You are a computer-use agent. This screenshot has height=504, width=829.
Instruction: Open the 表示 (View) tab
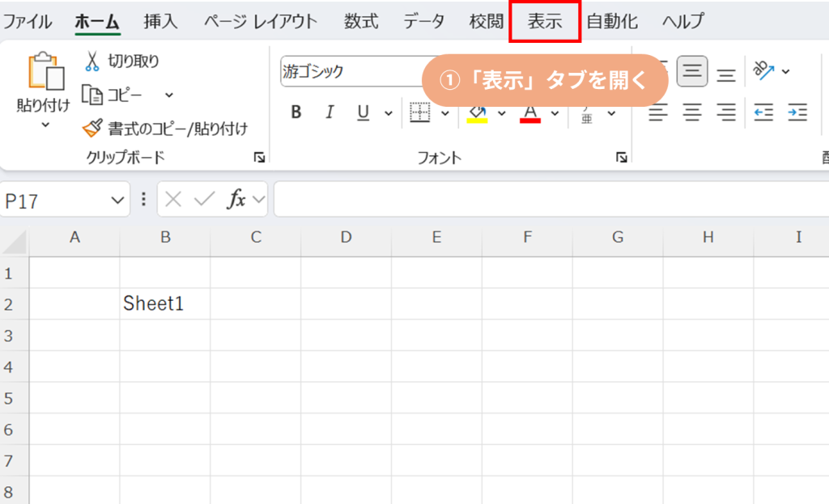545,22
